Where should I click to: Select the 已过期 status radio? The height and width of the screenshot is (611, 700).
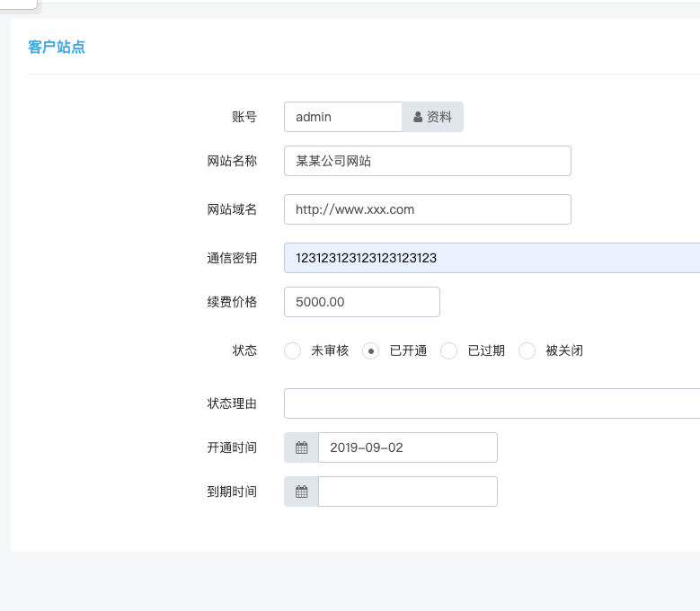448,350
